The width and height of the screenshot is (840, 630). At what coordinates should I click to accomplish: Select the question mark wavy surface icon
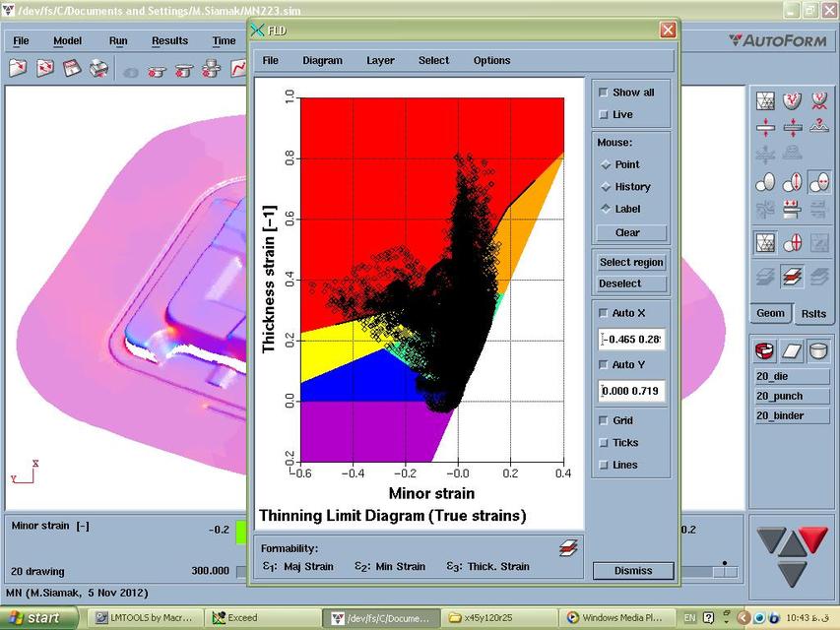pyautogui.click(x=819, y=127)
